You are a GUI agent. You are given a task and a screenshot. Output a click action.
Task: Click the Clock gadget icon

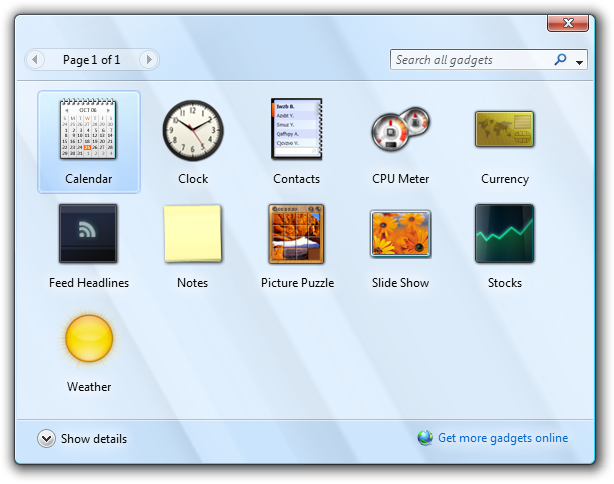[x=193, y=130]
